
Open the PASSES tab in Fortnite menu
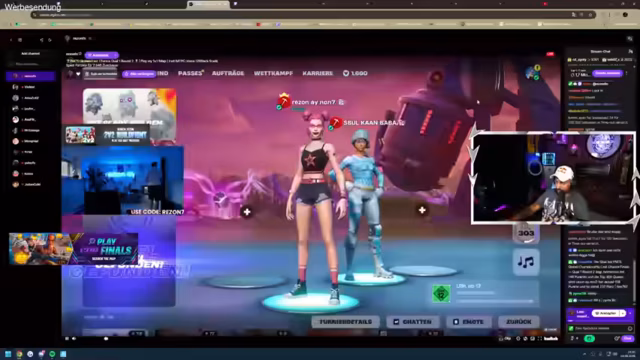[190, 73]
